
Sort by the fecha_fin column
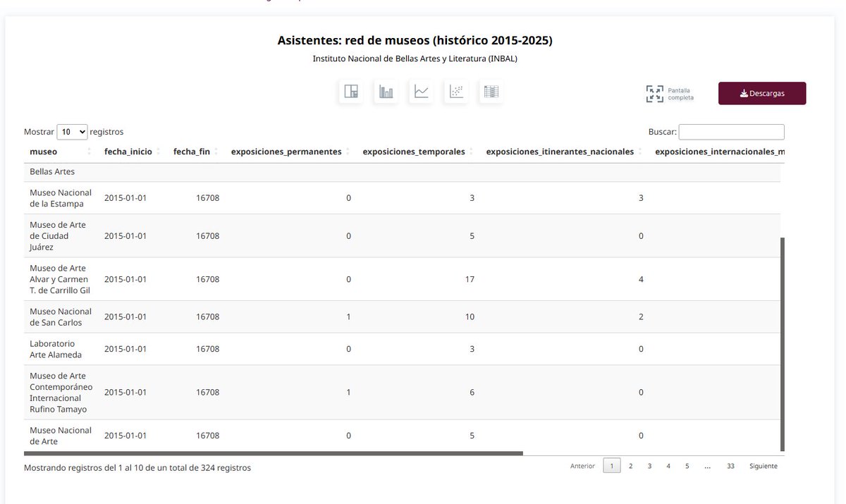click(196, 152)
